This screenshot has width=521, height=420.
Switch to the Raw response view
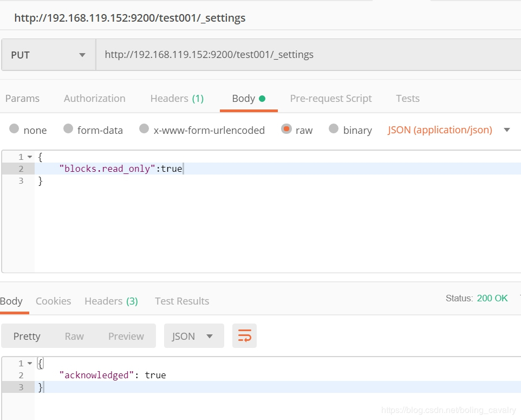tap(74, 336)
